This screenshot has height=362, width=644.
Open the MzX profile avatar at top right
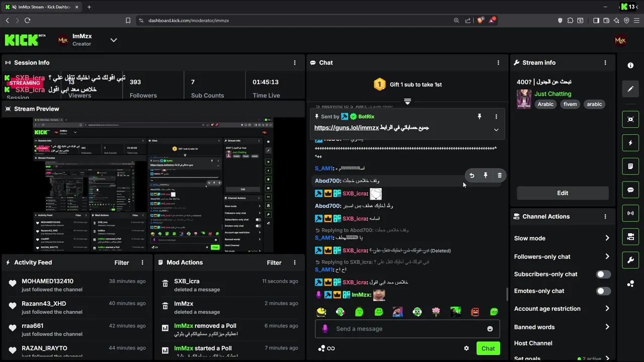620,40
